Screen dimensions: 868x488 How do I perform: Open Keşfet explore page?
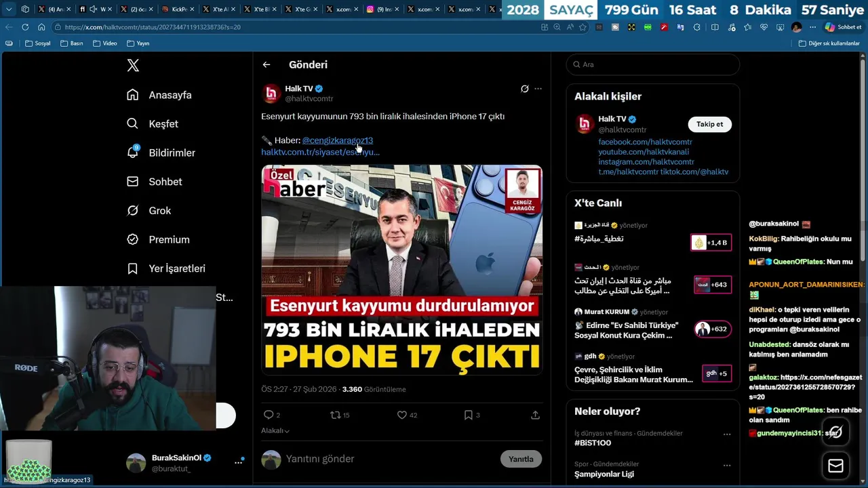pos(153,124)
